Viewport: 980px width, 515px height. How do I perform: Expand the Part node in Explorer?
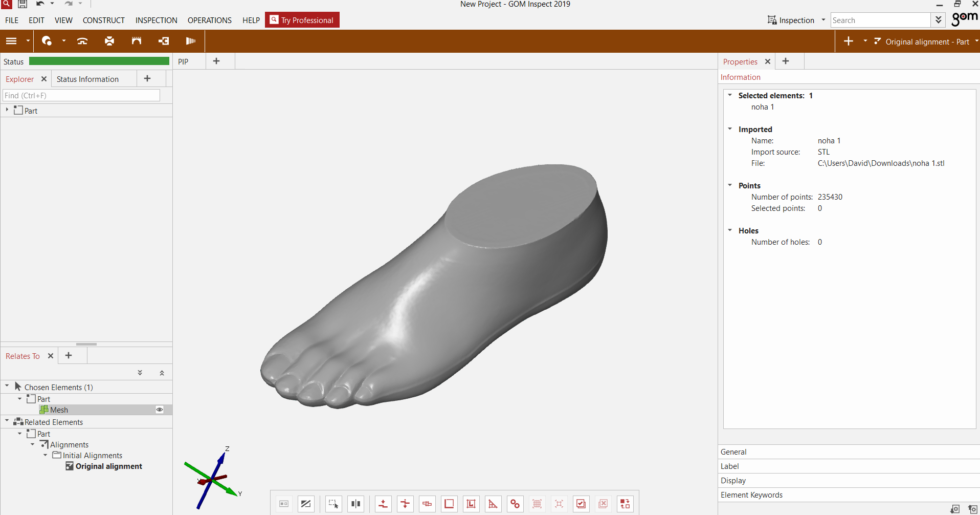pos(7,110)
